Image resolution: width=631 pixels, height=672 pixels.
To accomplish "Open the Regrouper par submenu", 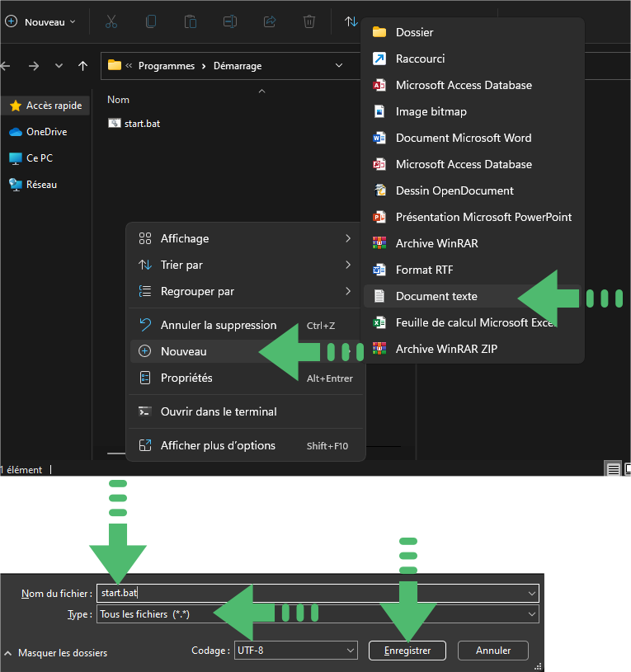I will pos(245,291).
